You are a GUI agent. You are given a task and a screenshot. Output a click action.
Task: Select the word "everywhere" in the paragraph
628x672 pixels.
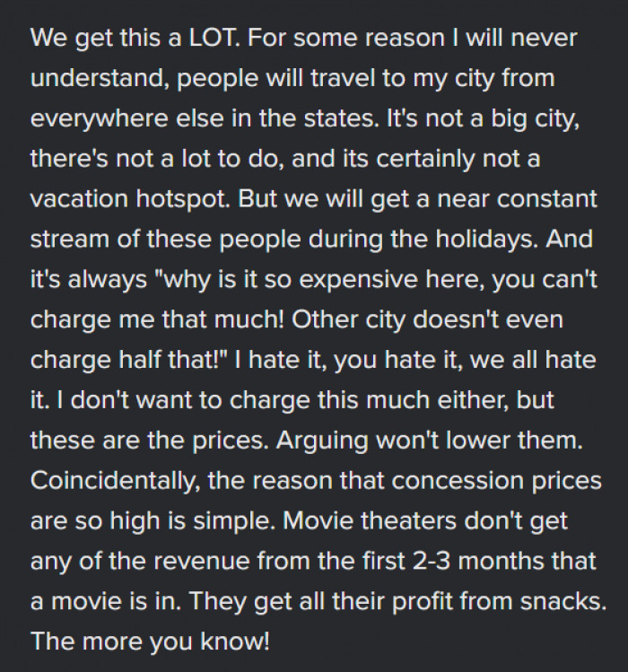pyautogui.click(x=99, y=118)
